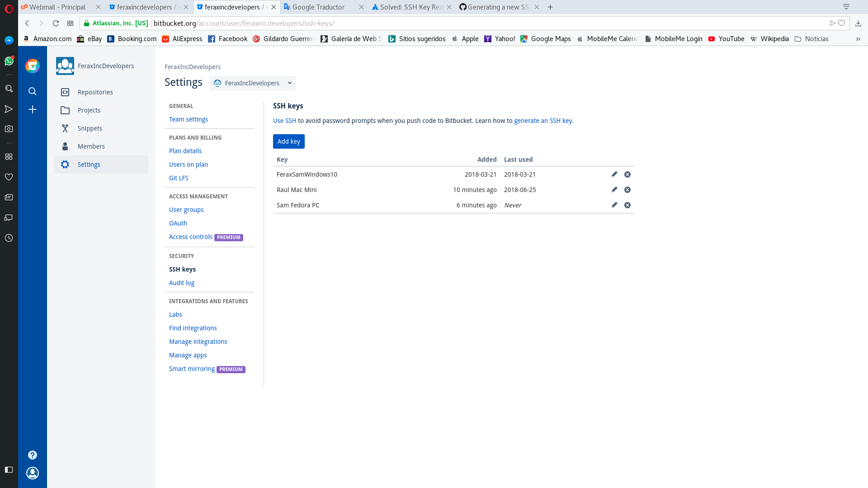868x488 pixels.
Task: Expand the bookmarks bar overflow chevron
Action: point(858,39)
